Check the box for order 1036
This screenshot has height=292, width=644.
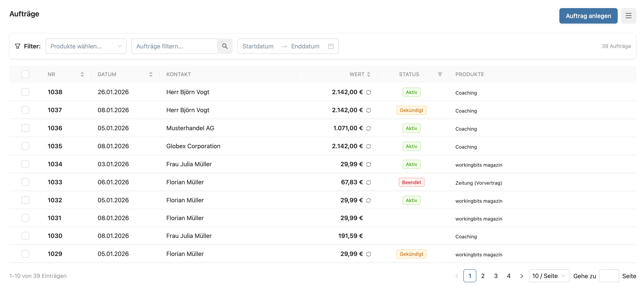pyautogui.click(x=25, y=128)
